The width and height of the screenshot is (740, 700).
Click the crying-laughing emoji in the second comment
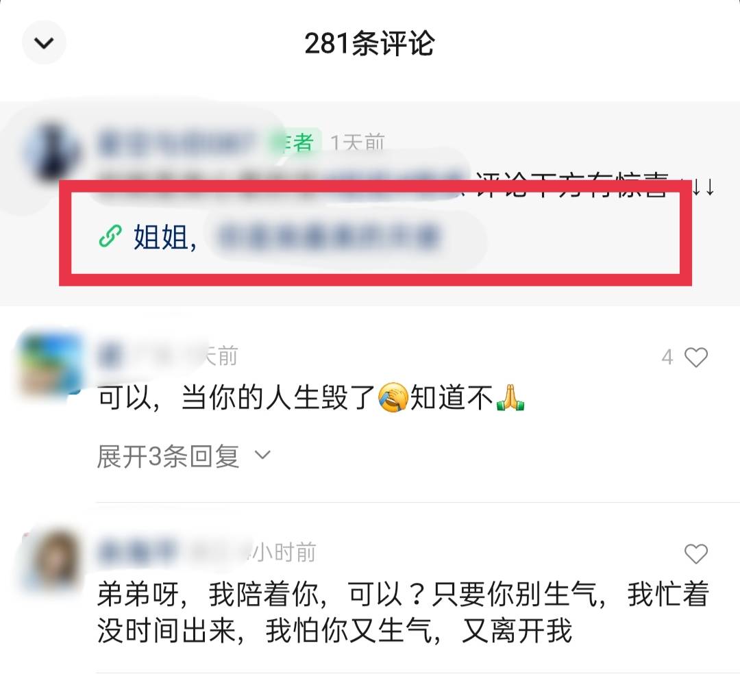coord(393,397)
